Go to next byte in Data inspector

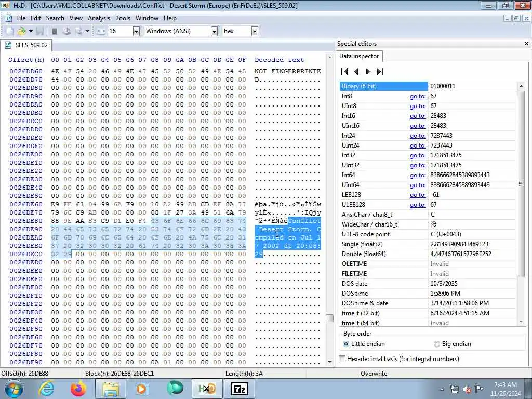368,71
